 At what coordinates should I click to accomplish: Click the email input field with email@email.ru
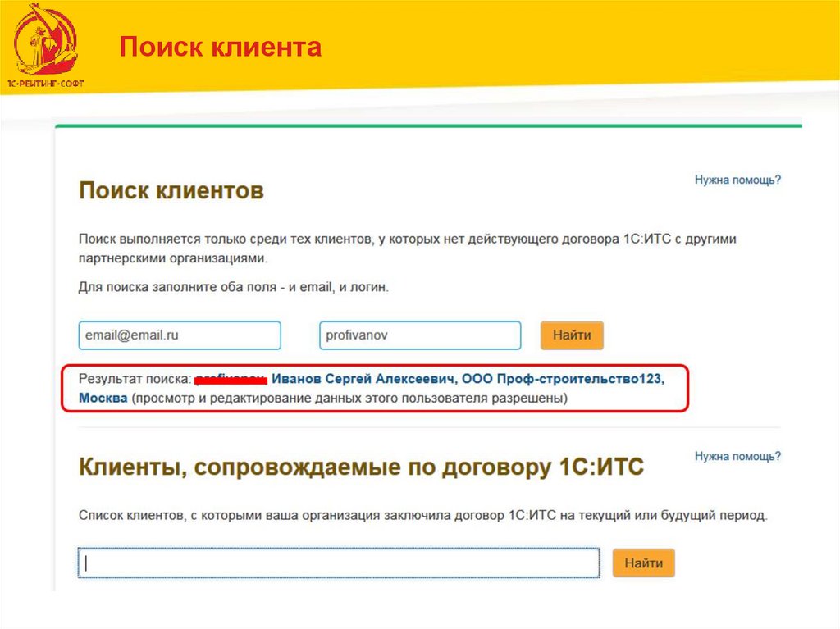click(180, 335)
